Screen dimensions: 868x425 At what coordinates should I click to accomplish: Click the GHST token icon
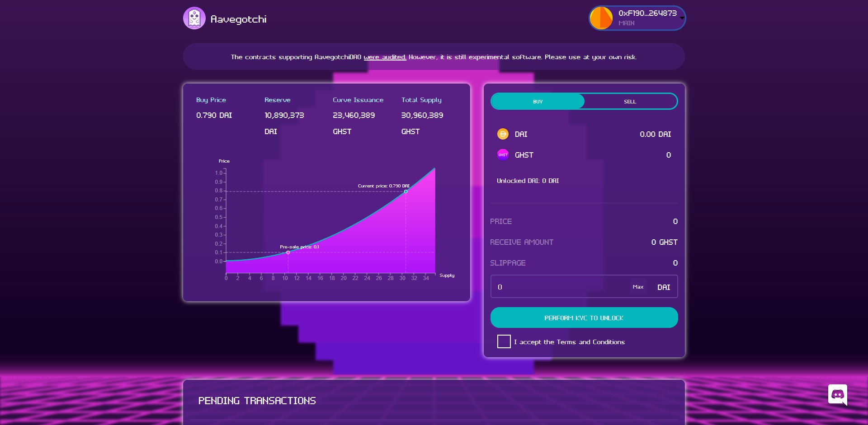503,154
